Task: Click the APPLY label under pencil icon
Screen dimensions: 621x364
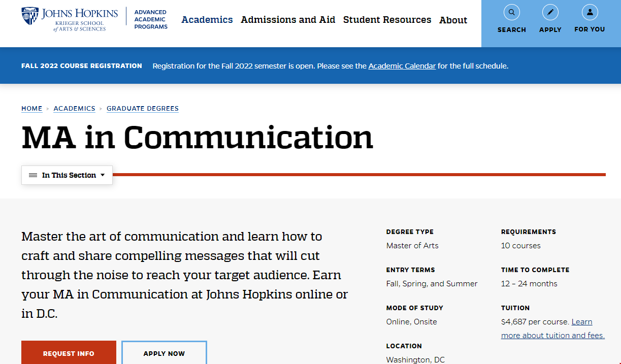Action: click(550, 30)
